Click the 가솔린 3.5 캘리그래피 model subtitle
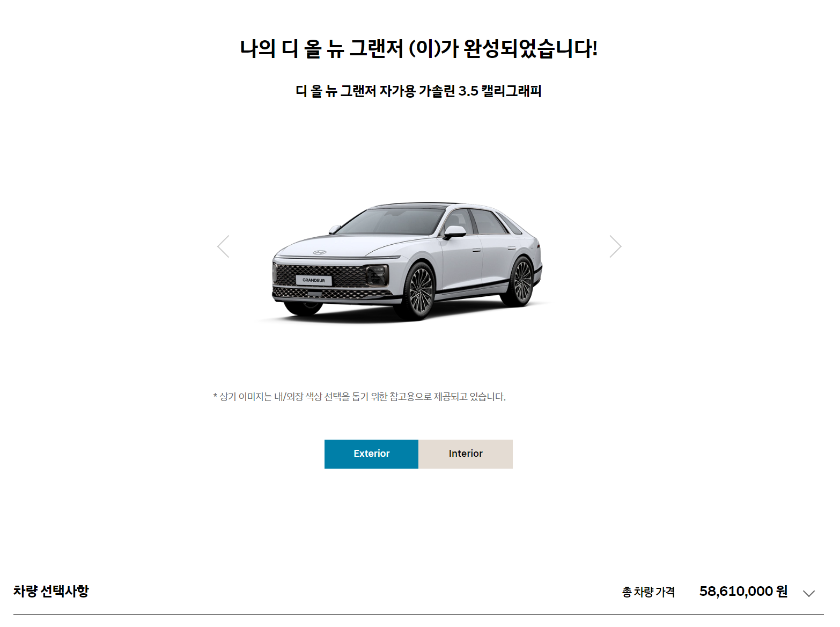Image resolution: width=840 pixels, height=627 pixels. (x=480, y=91)
